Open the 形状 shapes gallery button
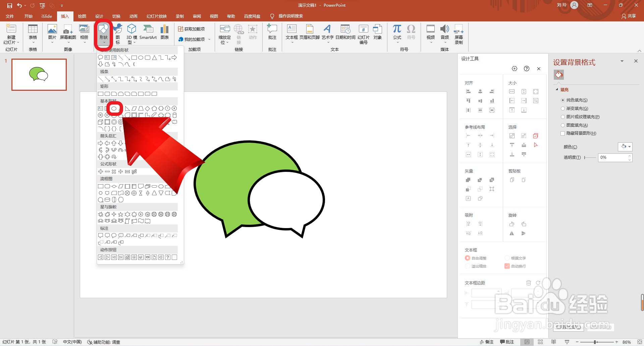The width and height of the screenshot is (644, 346). click(103, 34)
